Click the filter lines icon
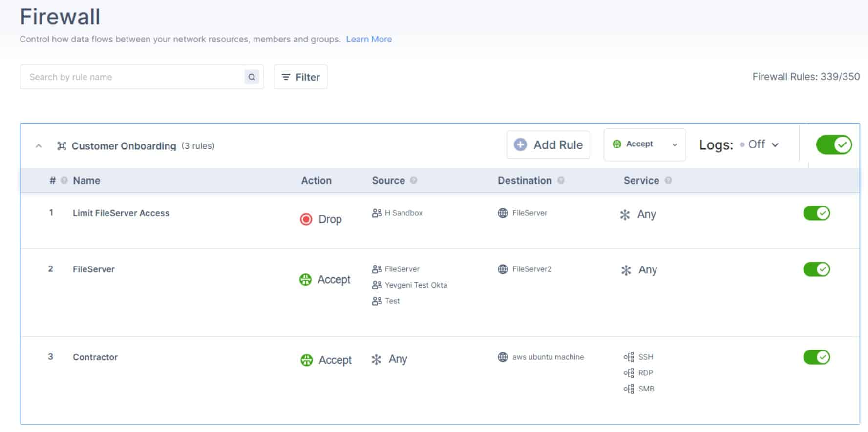The height and width of the screenshot is (432, 868). pyautogui.click(x=286, y=77)
